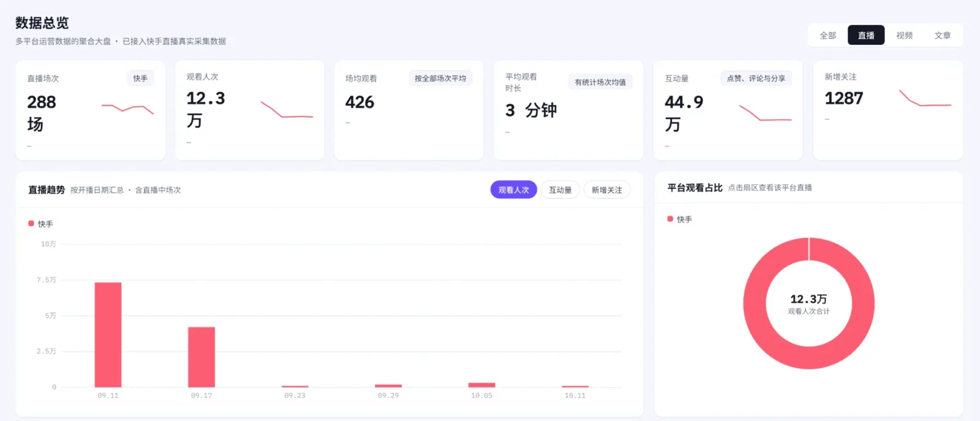Show 互动量 trend in chart
This screenshot has height=421, width=980.
pyautogui.click(x=560, y=190)
